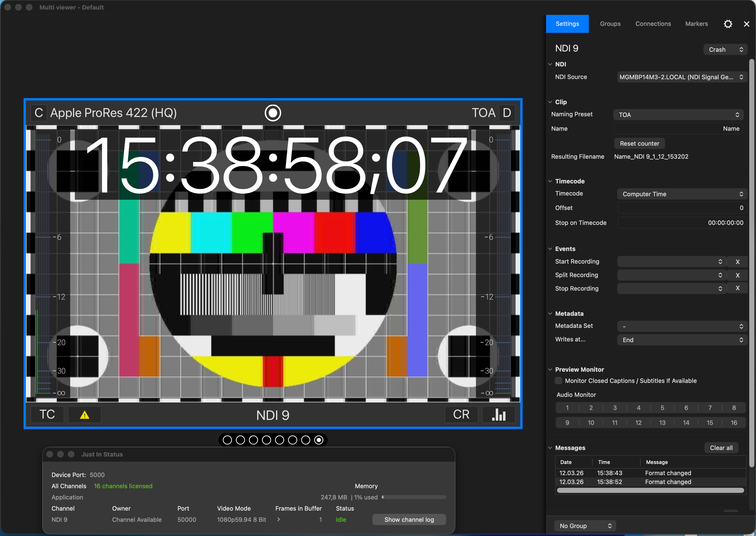Screen dimensions: 756x536
Task: Click the TC button below the preview
Action: (47, 415)
